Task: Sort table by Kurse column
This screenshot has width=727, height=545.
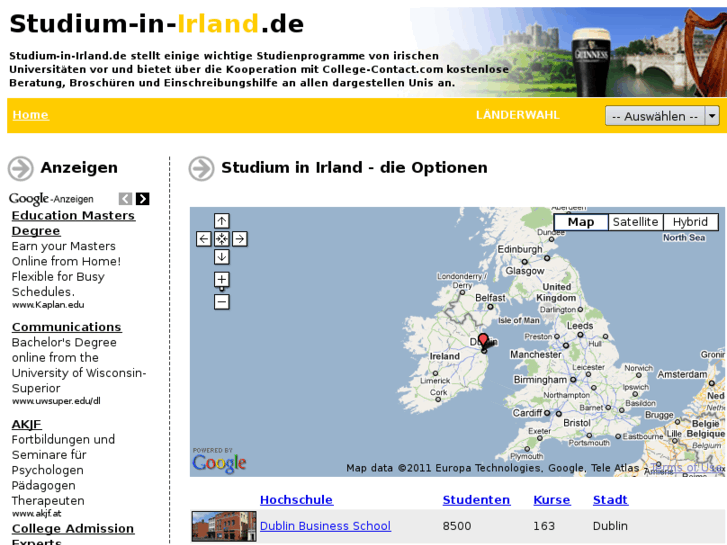Action: coord(552,500)
